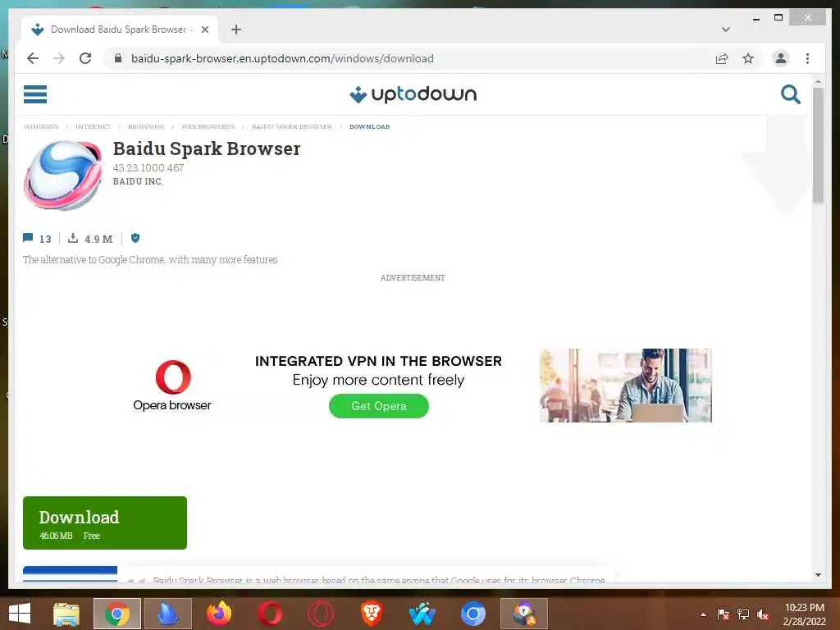Launch Firefox from the taskbar
This screenshot has height=630, width=840.
pyautogui.click(x=218, y=614)
